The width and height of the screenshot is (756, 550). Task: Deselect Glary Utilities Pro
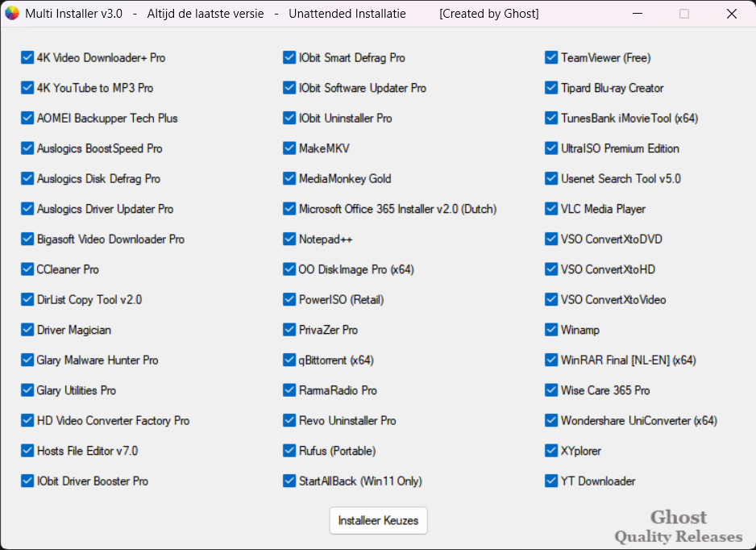point(27,390)
